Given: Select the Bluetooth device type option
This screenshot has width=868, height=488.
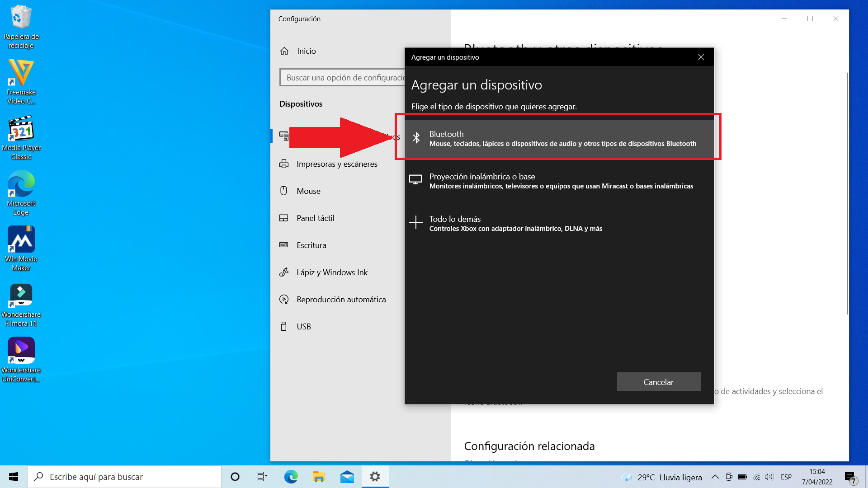Looking at the screenshot, I should [559, 138].
